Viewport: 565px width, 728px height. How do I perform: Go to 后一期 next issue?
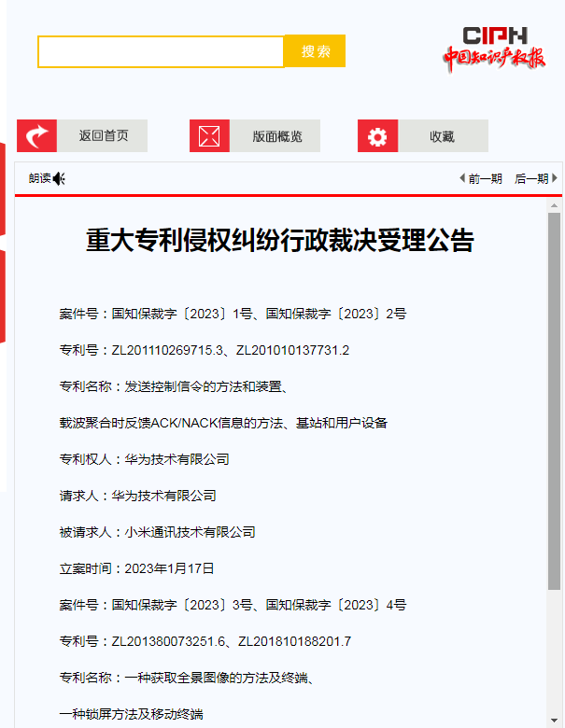point(531,179)
